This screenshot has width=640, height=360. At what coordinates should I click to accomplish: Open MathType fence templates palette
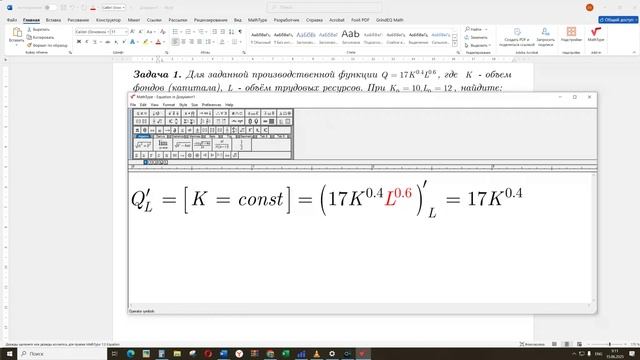141,121
